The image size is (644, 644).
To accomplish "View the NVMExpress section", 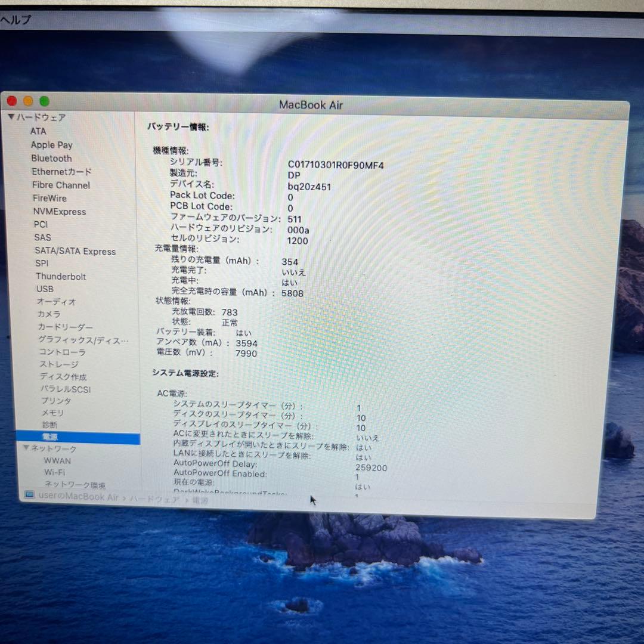I will 60,212.
